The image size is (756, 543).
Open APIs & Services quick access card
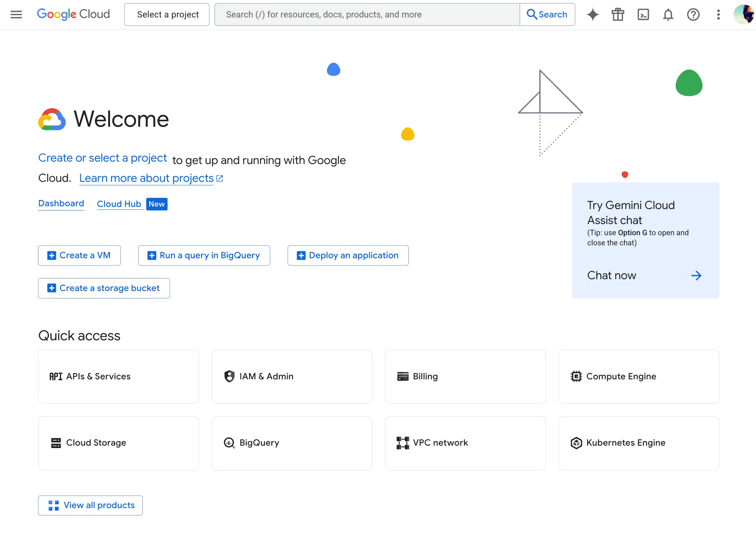(118, 377)
